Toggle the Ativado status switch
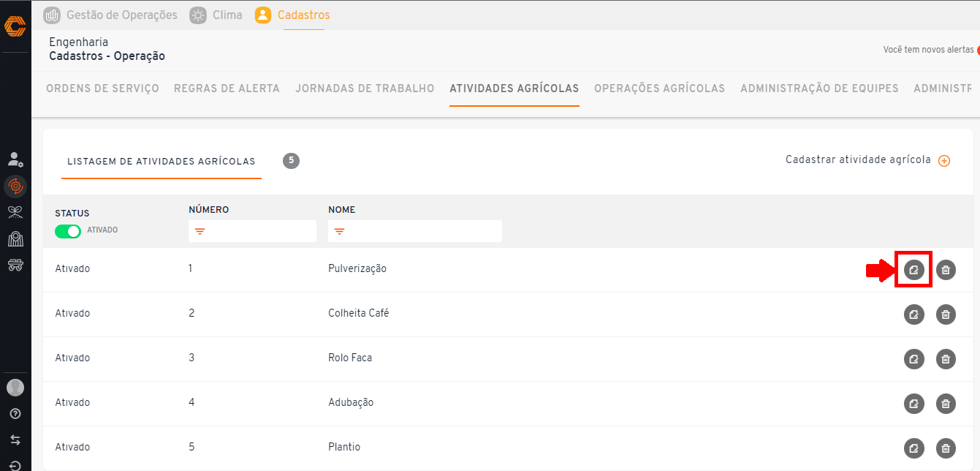 click(x=68, y=231)
